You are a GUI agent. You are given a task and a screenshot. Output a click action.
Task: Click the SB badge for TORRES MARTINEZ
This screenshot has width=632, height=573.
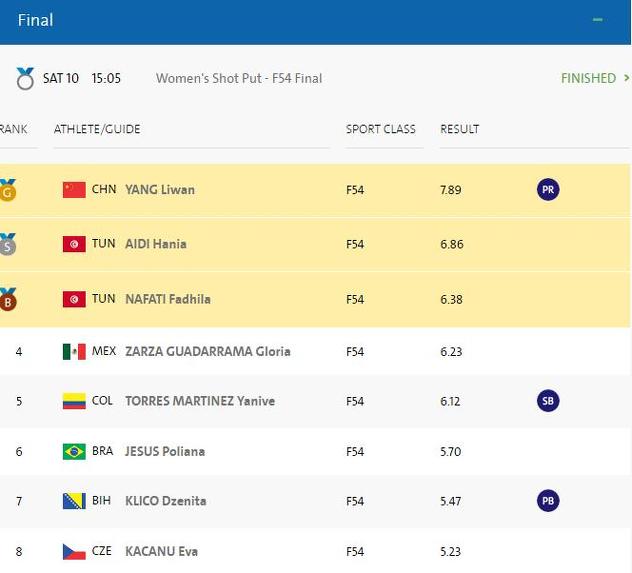[548, 401]
